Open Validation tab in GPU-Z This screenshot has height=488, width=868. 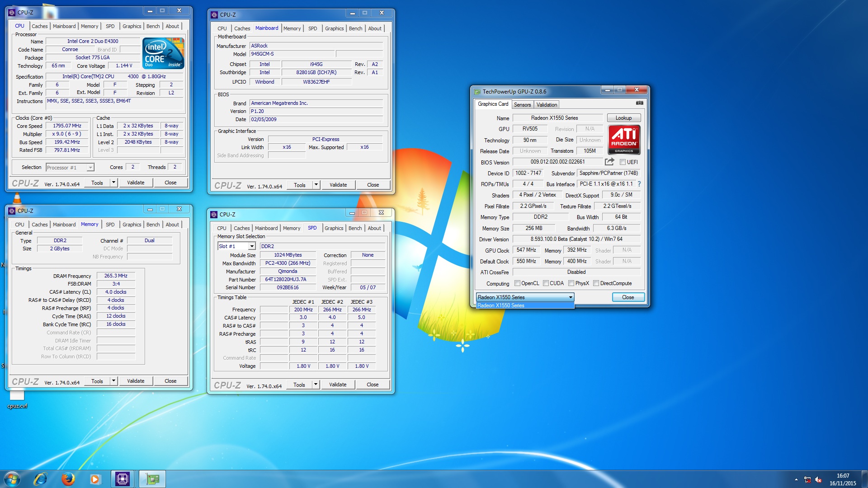click(547, 105)
